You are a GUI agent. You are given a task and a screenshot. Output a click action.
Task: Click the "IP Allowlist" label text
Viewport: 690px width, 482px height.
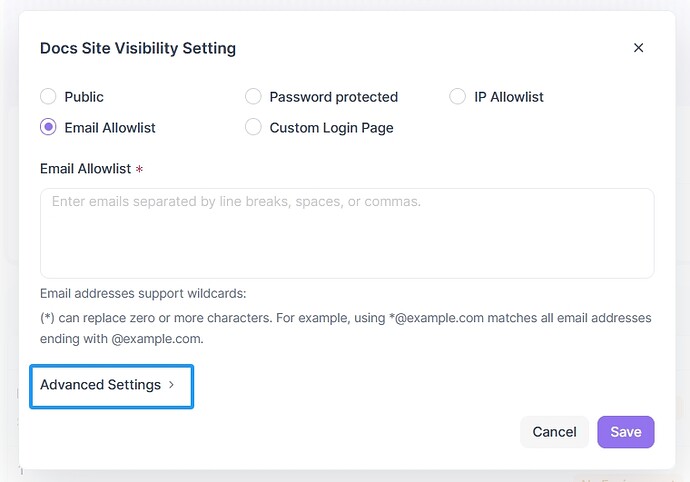(509, 97)
